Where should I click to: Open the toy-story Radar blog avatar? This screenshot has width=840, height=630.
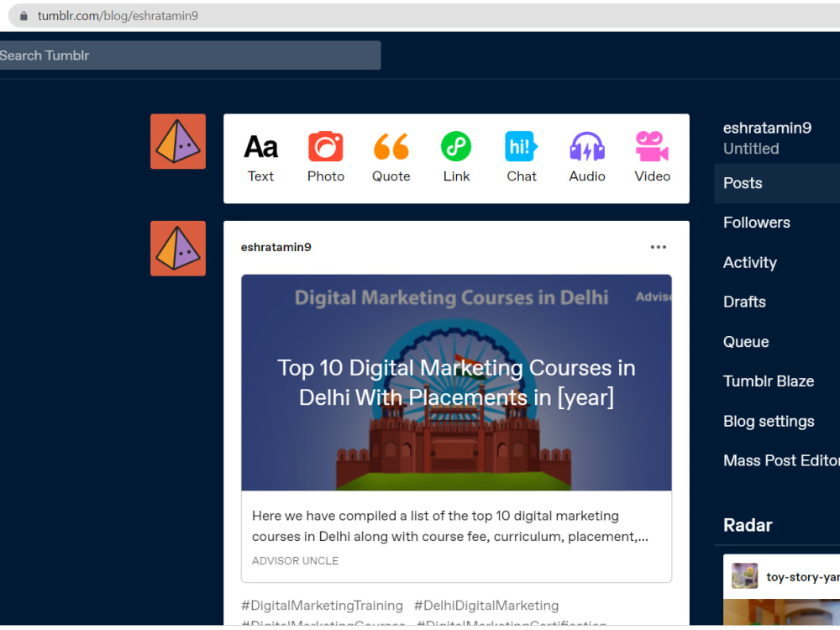click(x=744, y=576)
